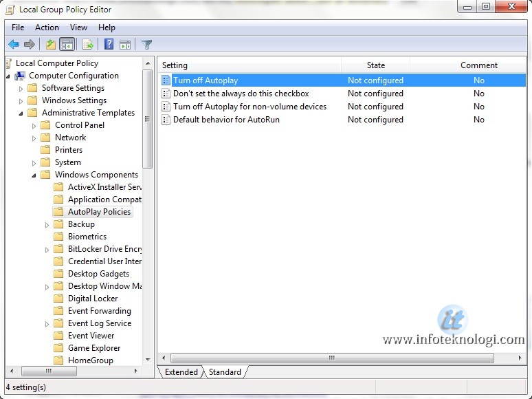The image size is (532, 399).
Task: Click the Forward arrow toolbar icon
Action: [x=30, y=45]
